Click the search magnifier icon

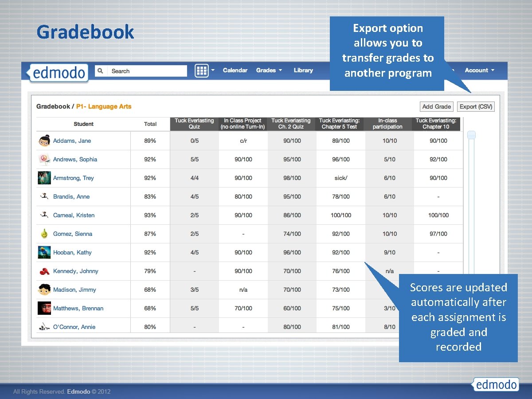100,70
